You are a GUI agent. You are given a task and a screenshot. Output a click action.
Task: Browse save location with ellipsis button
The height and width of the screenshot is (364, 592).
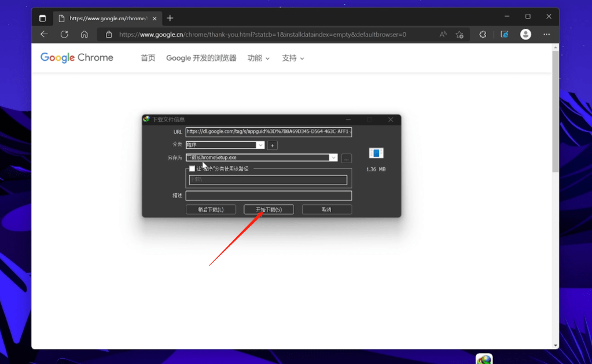[x=346, y=159]
